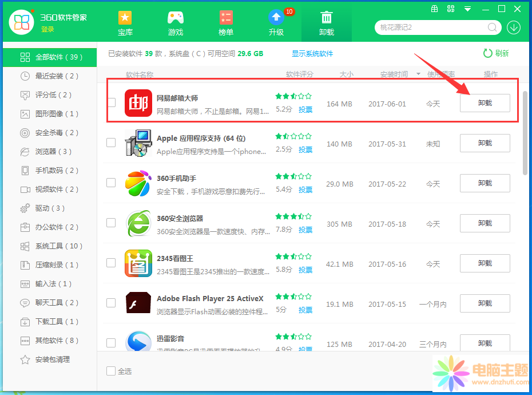Open the 升级 upgrade icon with badge
The height and width of the screenshot is (395, 532).
[x=276, y=18]
